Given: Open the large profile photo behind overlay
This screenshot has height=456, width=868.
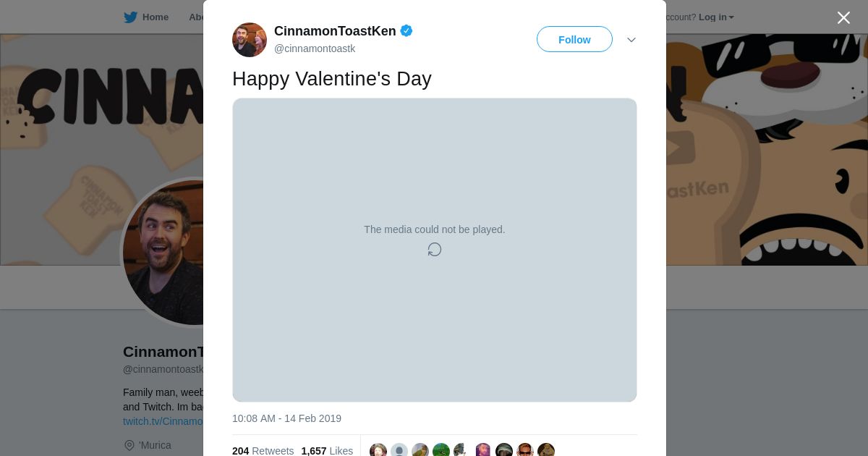Looking at the screenshot, I should click(x=163, y=253).
